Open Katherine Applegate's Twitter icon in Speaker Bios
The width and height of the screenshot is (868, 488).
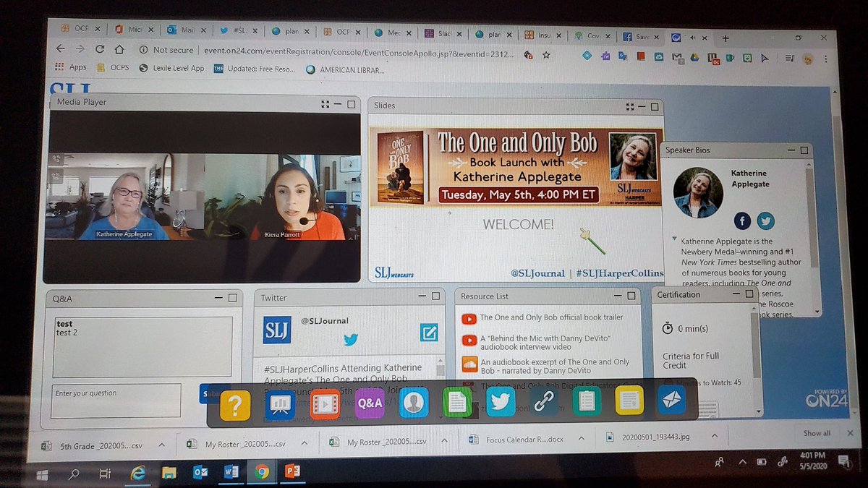tap(765, 221)
